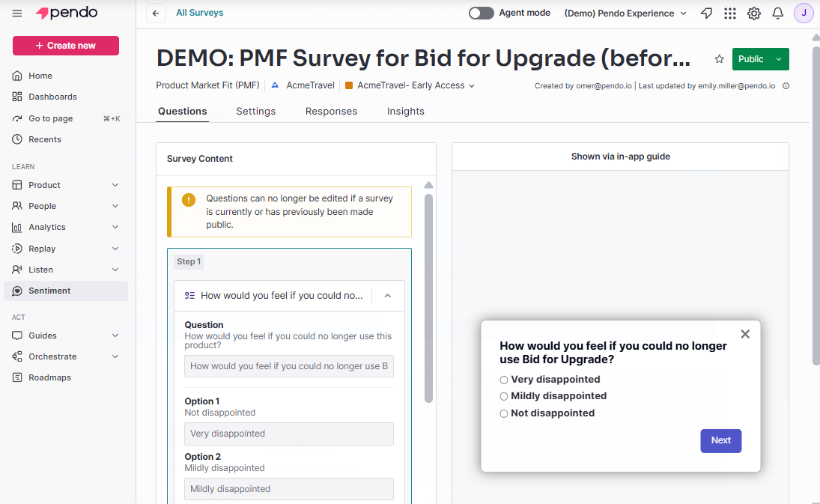Expand the Guides sidebar section

[x=115, y=336]
